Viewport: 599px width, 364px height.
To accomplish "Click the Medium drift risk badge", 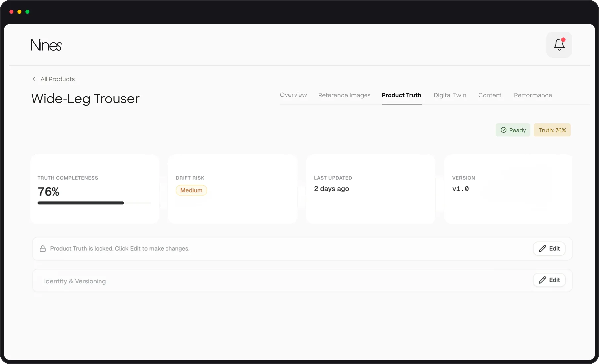I will [191, 190].
